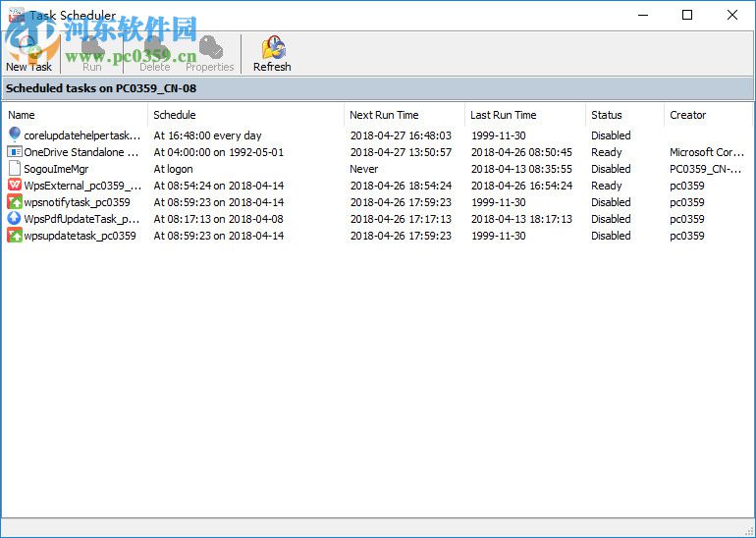The image size is (756, 538).
Task: Click next run time '2018-04-27 16:48:03'
Action: 401,135
